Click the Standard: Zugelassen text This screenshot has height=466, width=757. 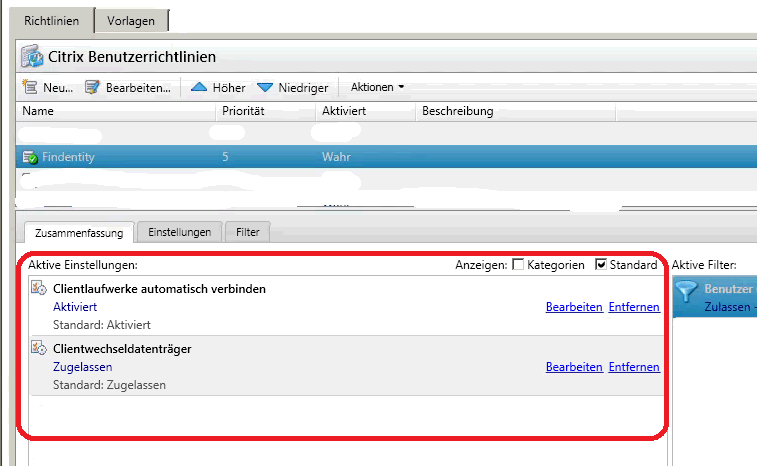pos(109,385)
